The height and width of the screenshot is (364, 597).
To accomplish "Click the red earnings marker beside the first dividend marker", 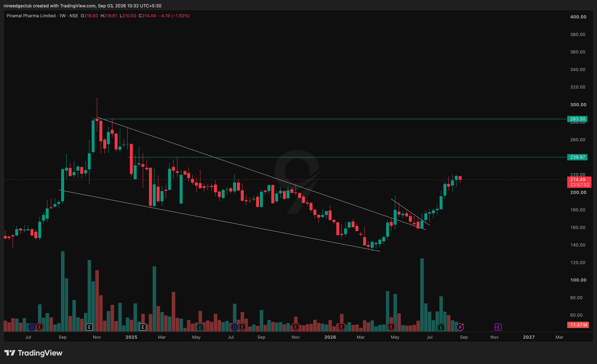I will coord(39,327).
